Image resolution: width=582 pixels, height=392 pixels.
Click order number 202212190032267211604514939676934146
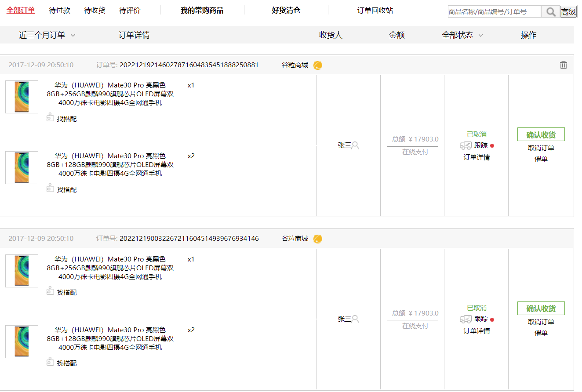[x=189, y=239]
